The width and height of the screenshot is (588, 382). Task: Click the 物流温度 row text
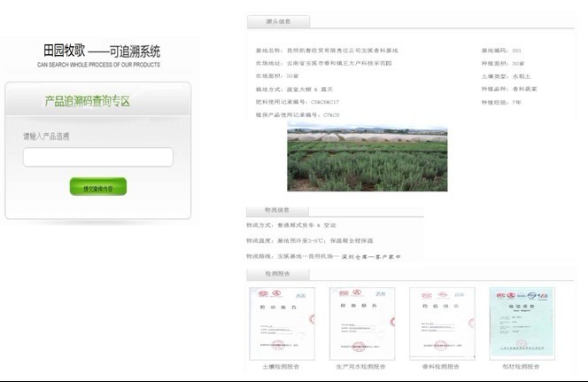pos(310,240)
